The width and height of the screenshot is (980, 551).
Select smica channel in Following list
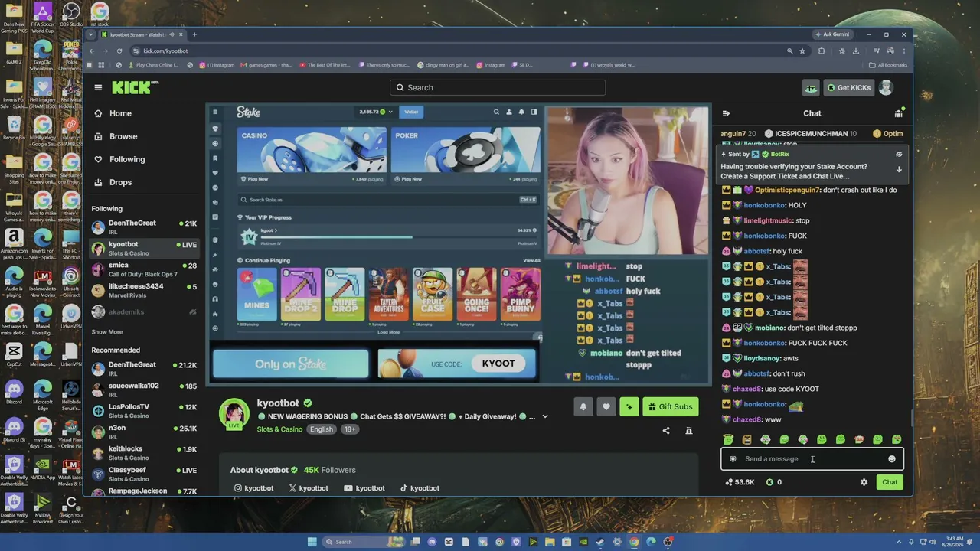point(143,269)
